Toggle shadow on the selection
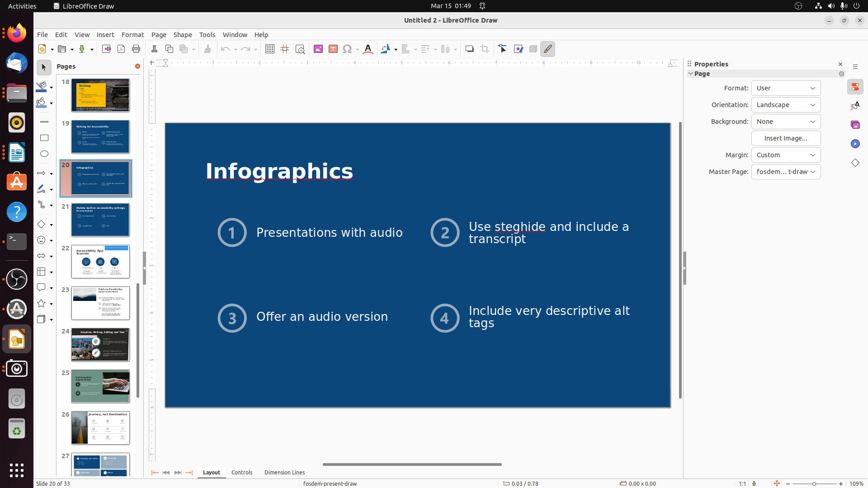The height and width of the screenshot is (488, 868). 470,49
